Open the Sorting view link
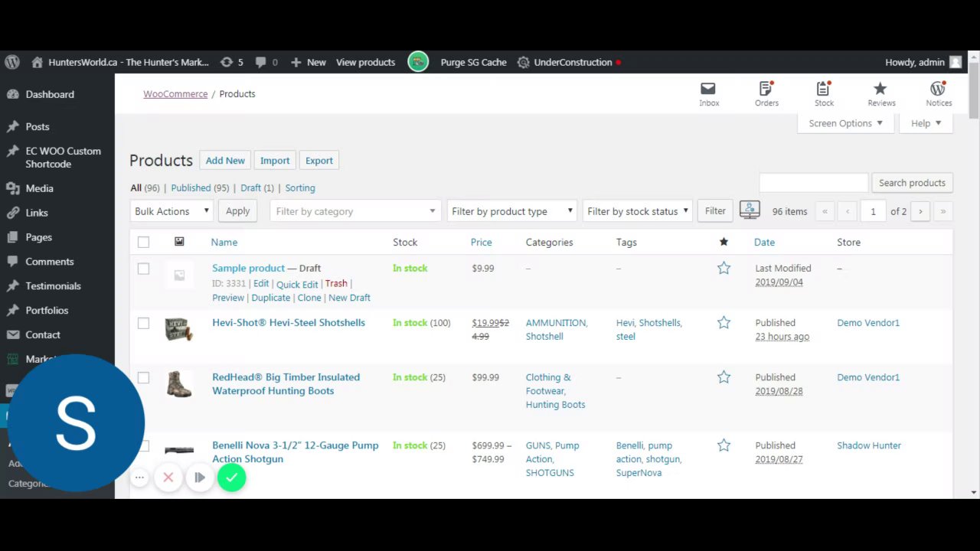980x551 pixels. pyautogui.click(x=300, y=187)
